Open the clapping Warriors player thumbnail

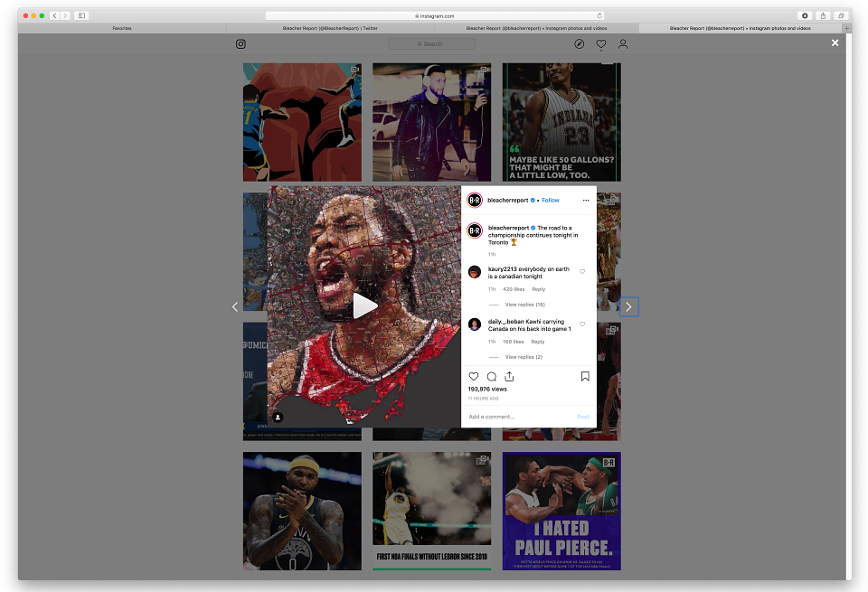click(x=302, y=512)
